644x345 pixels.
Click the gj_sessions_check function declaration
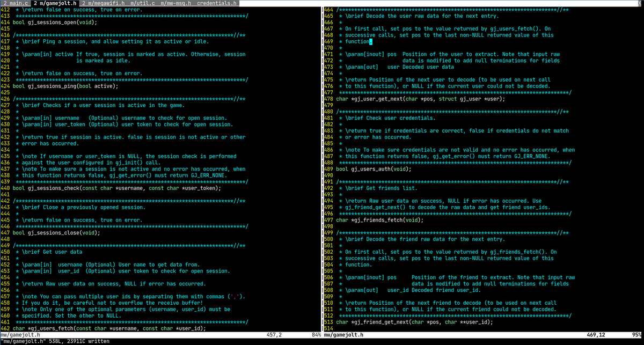[117, 188]
